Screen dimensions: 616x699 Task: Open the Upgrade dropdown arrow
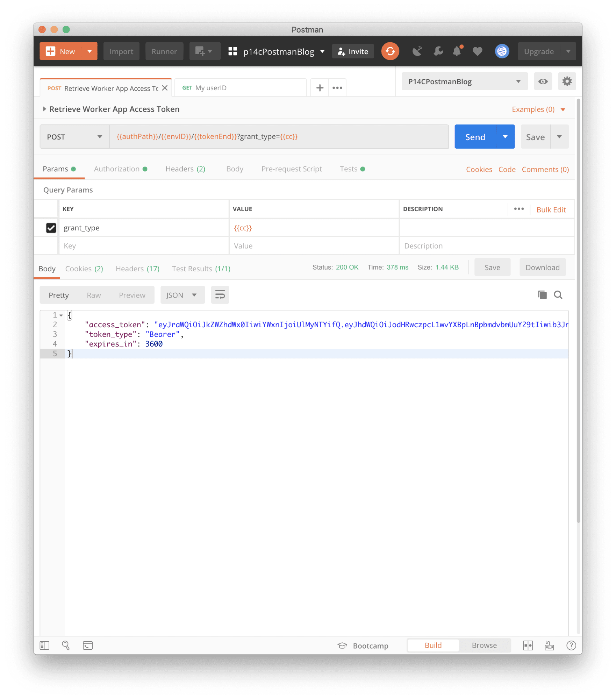coord(568,51)
